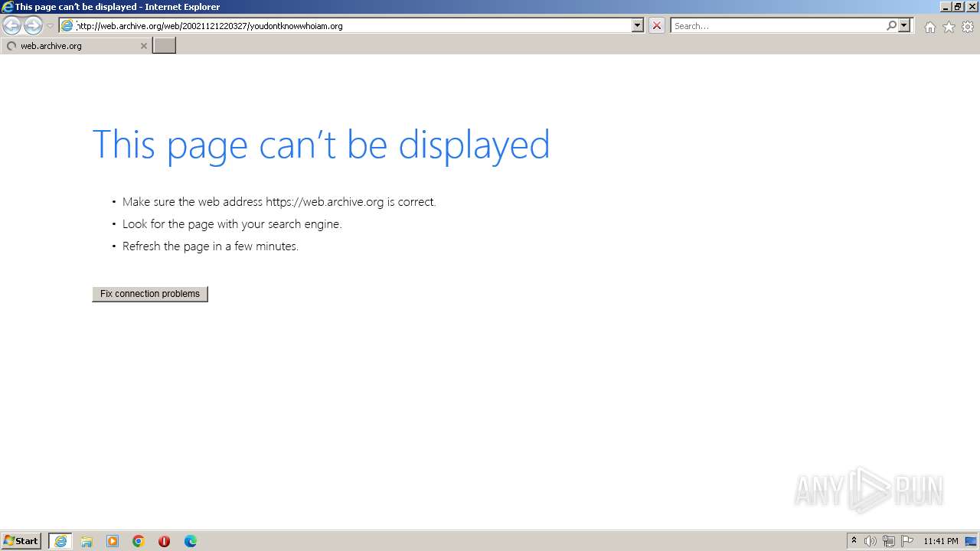Expand the address bar autocomplete dropdown
The image size is (980, 551).
point(638,25)
